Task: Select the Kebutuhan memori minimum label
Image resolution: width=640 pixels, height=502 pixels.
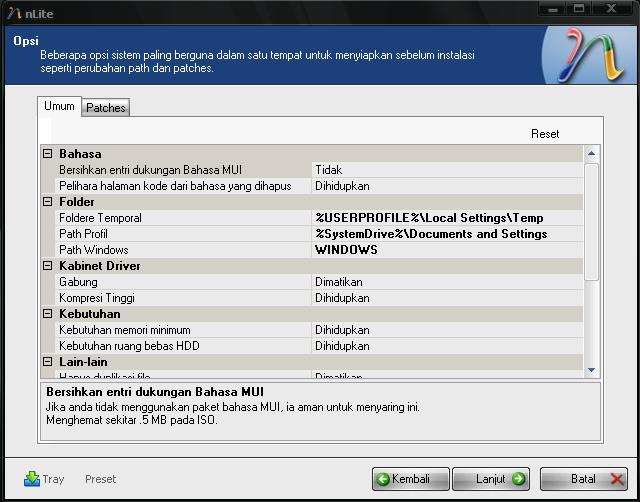Action: coord(125,330)
